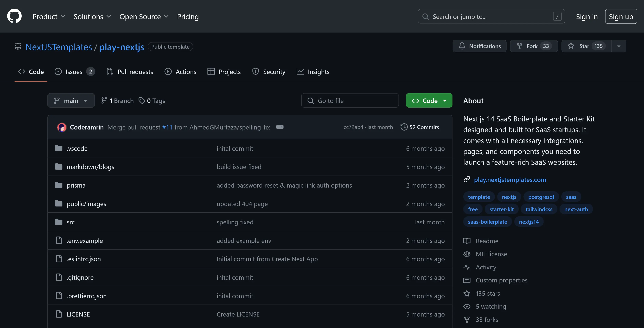The image size is (644, 328).
Task: Click the Fork icon button
Action: click(x=520, y=46)
